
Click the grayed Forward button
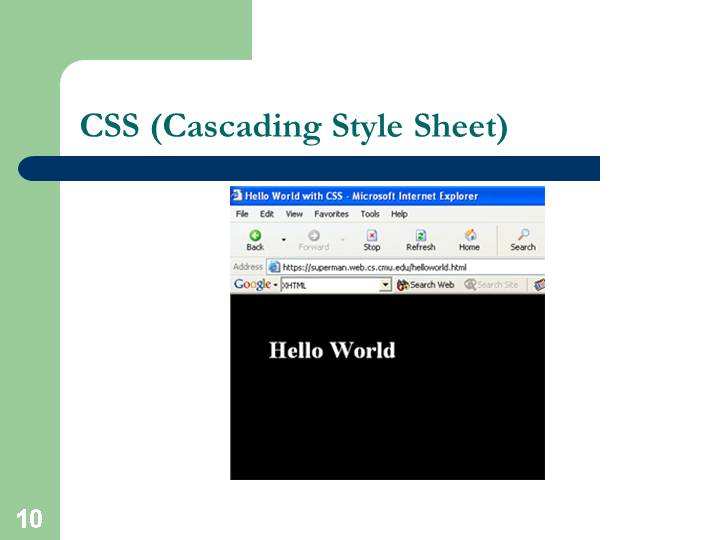313,239
